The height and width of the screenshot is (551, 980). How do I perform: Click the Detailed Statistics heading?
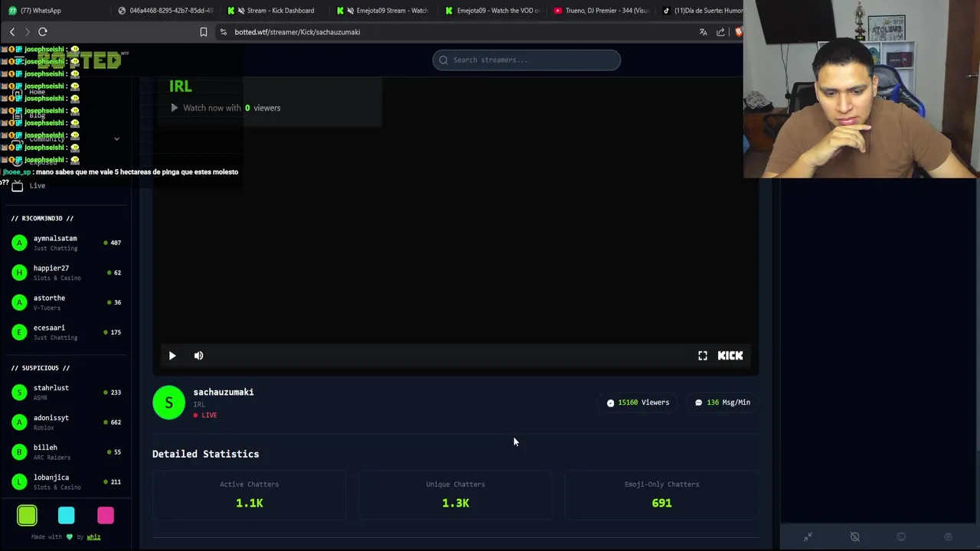pyautogui.click(x=205, y=454)
